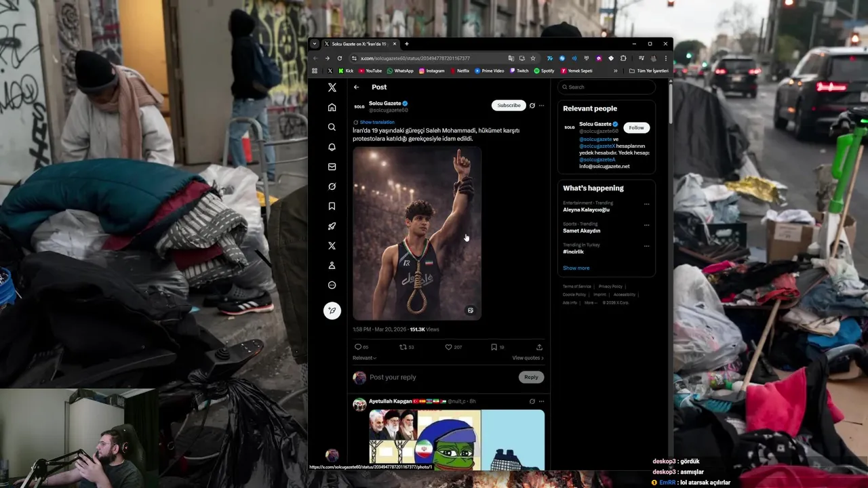Open the rocket icon in sidebar
The height and width of the screenshot is (488, 868).
pos(332,226)
